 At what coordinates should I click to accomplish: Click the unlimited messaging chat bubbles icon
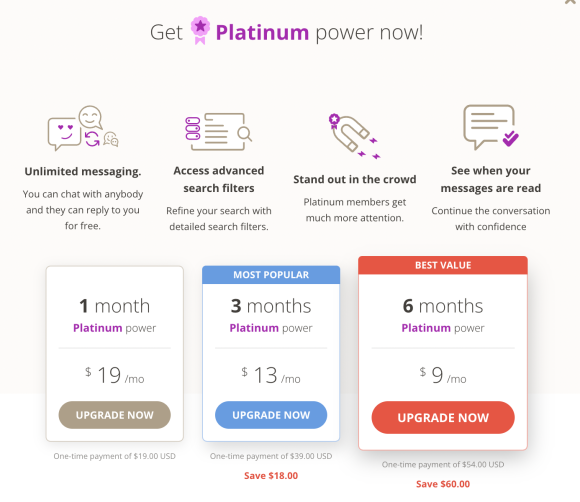click(x=83, y=128)
